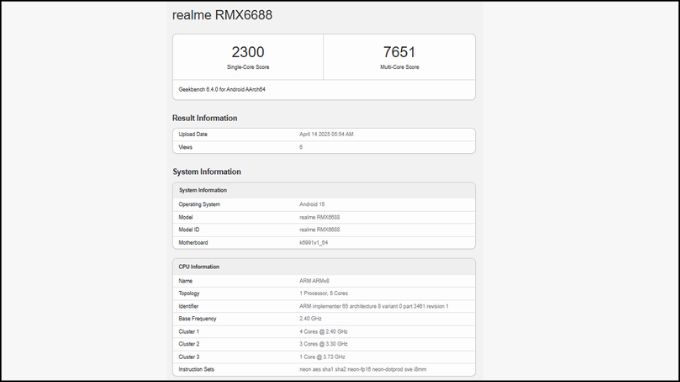Select the Android operating system value
Image resolution: width=680 pixels, height=382 pixels.
tap(312, 204)
